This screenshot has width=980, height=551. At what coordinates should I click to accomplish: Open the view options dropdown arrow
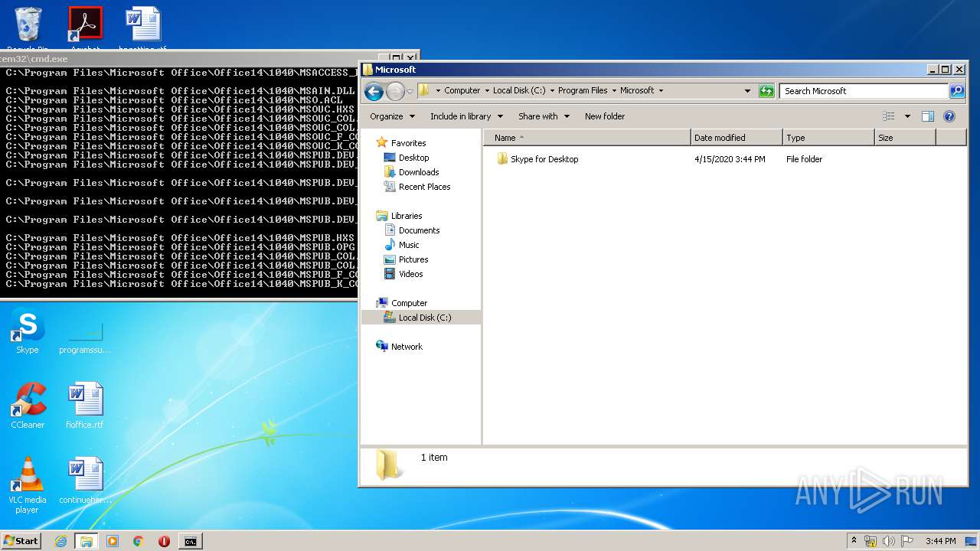(907, 116)
